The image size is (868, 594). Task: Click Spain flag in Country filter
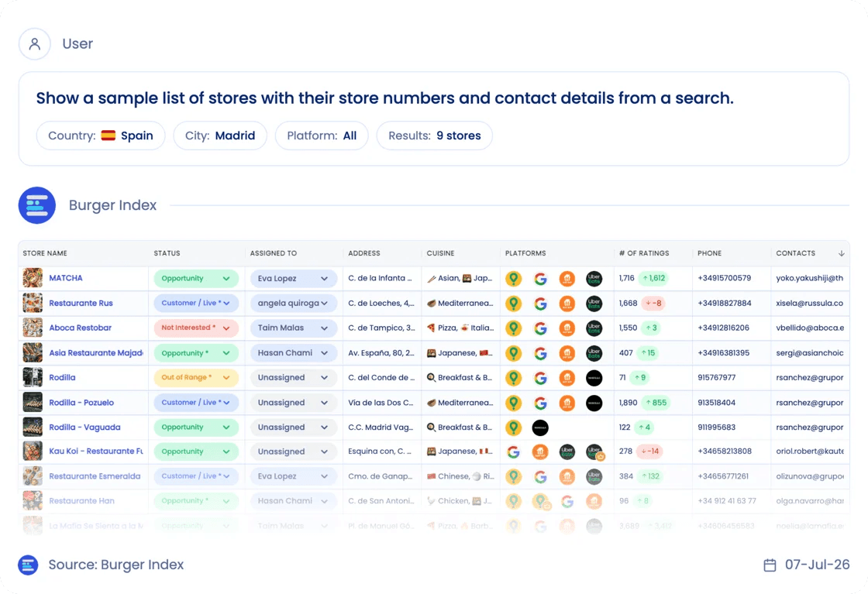(x=108, y=136)
